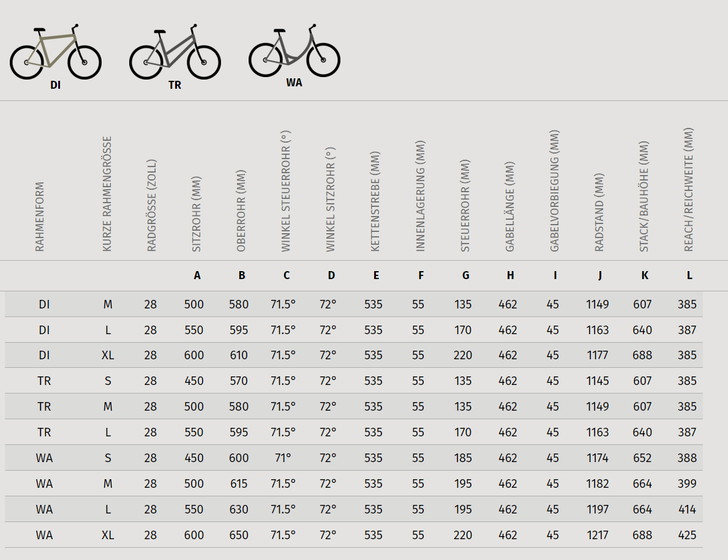The width and height of the screenshot is (728, 560).
Task: Click the column letter A
Action: pos(197,275)
